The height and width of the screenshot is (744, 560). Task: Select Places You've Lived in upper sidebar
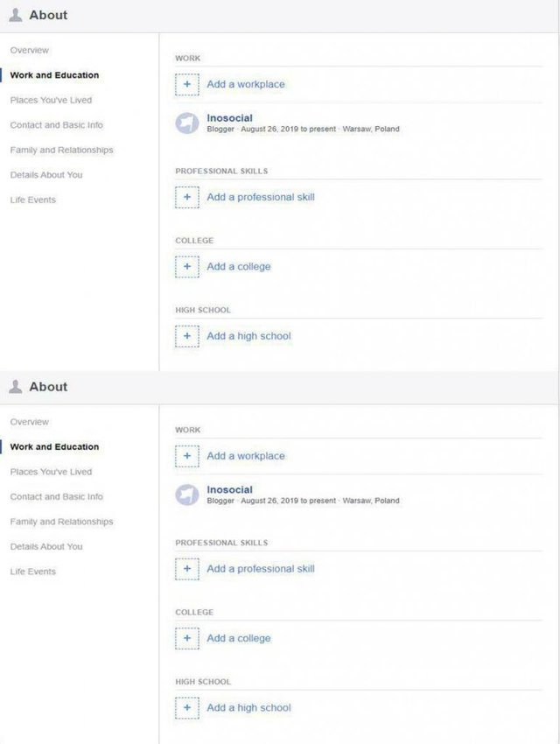coord(51,100)
